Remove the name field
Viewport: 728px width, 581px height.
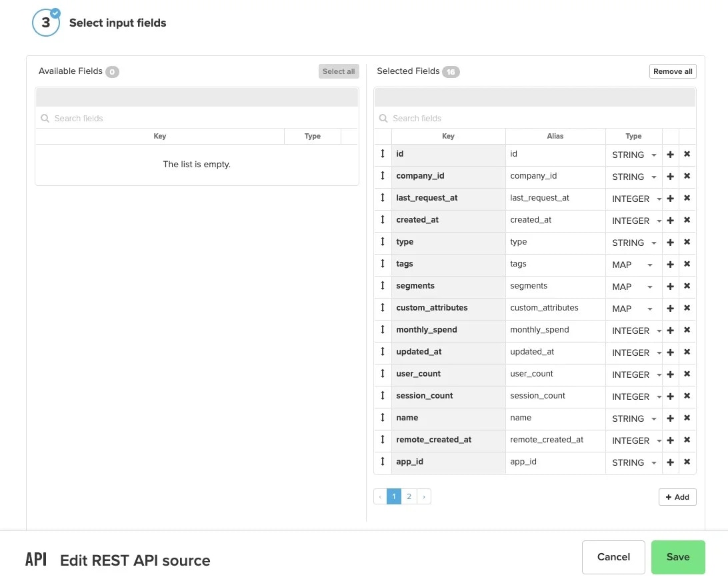pyautogui.click(x=687, y=418)
